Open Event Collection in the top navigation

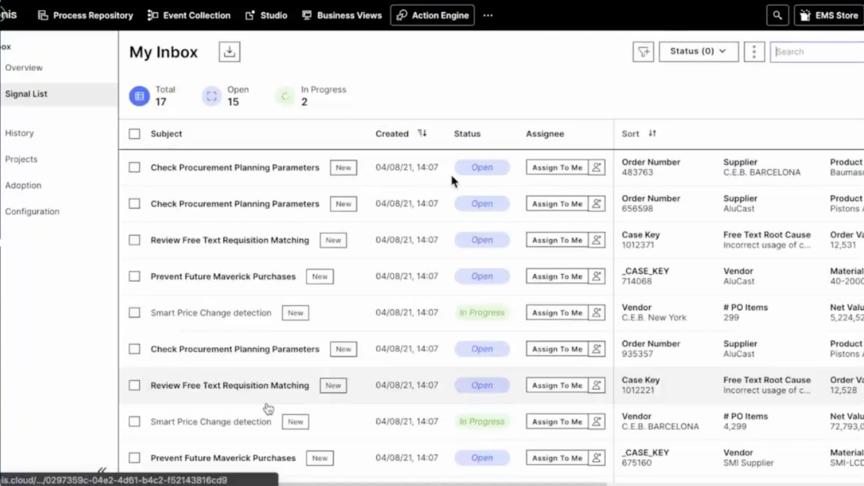click(188, 15)
